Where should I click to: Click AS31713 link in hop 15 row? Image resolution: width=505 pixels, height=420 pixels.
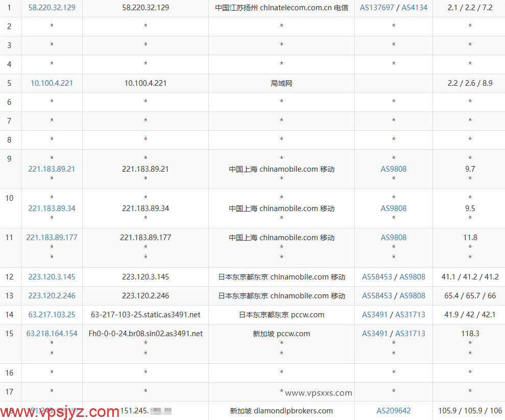410,334
